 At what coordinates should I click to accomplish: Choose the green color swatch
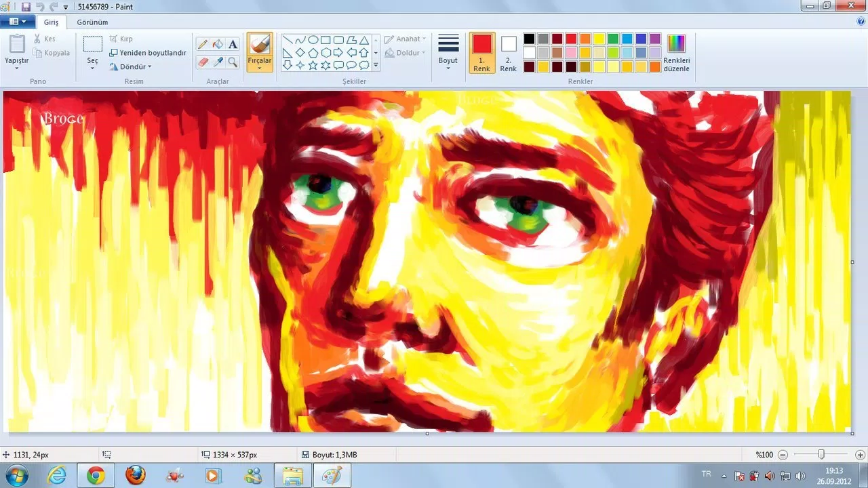coord(613,39)
